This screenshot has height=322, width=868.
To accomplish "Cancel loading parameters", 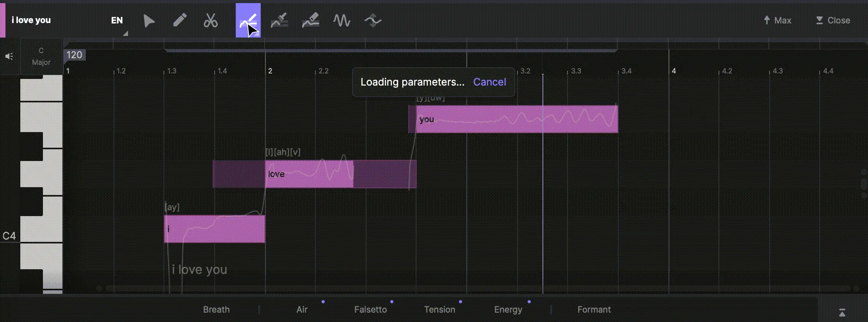I will (489, 82).
